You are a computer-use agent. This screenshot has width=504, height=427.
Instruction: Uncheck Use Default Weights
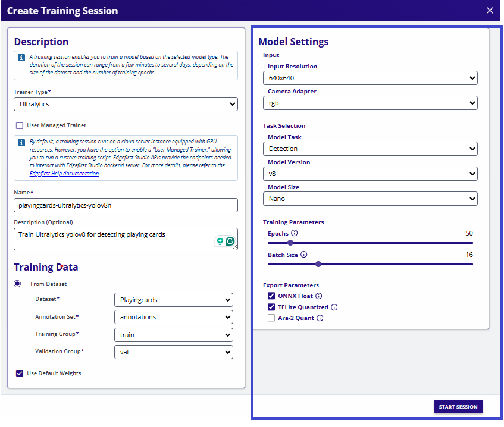[19, 373]
